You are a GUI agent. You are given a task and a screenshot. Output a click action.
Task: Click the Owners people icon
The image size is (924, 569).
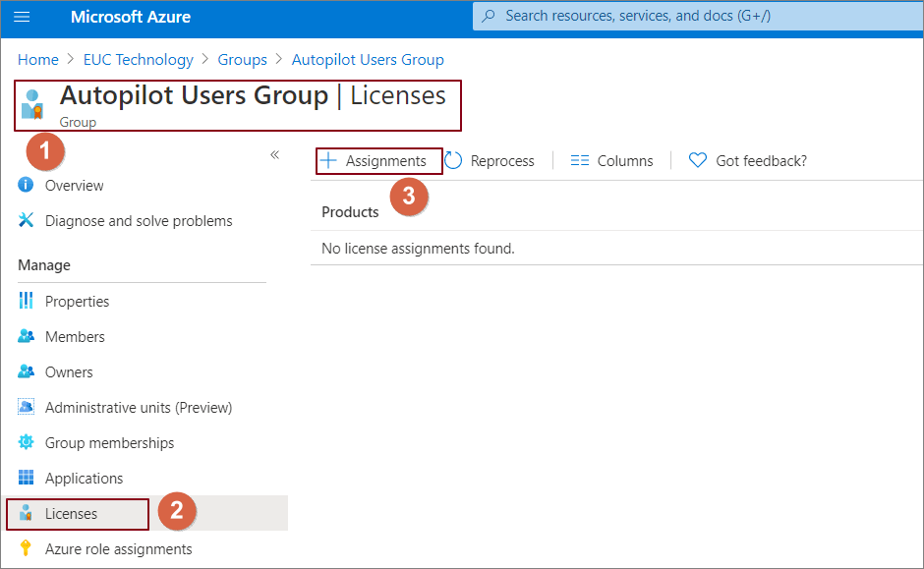[26, 371]
